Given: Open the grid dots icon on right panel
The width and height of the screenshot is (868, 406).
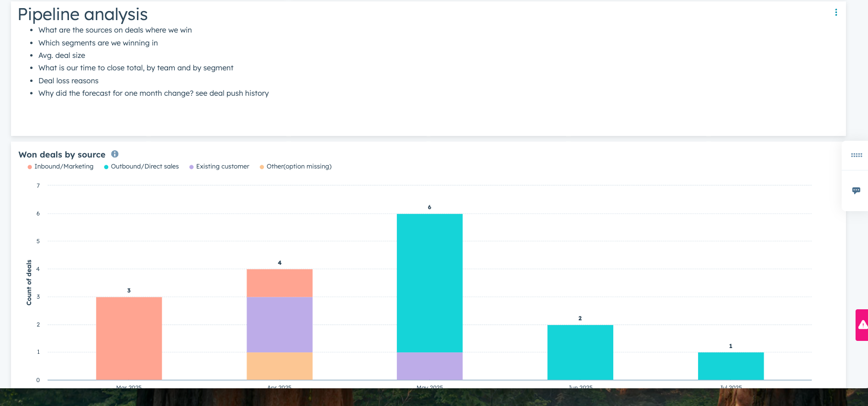Looking at the screenshot, I should (x=857, y=155).
